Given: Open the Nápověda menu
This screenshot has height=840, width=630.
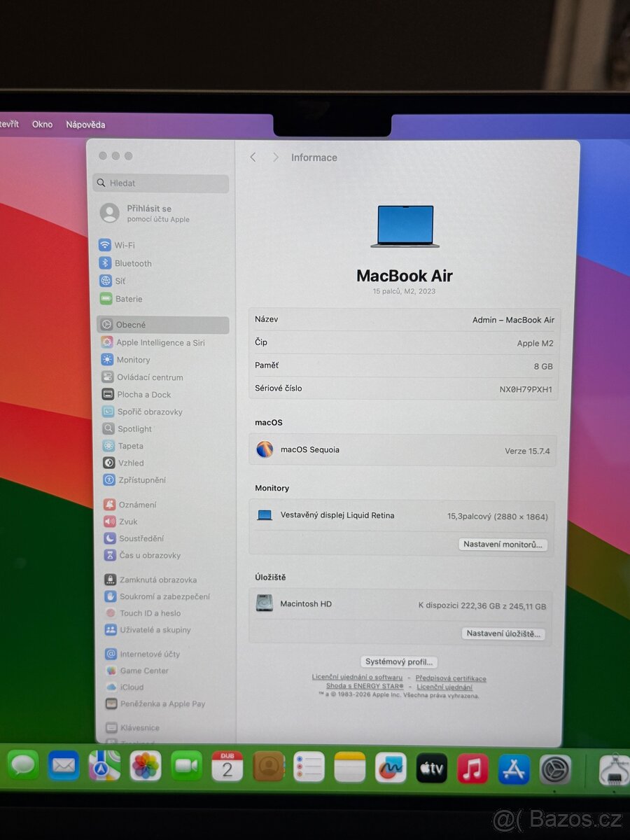Looking at the screenshot, I should (85, 124).
